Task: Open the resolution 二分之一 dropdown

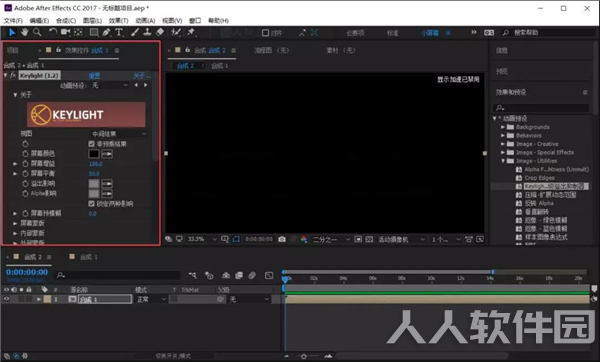Action: point(331,239)
